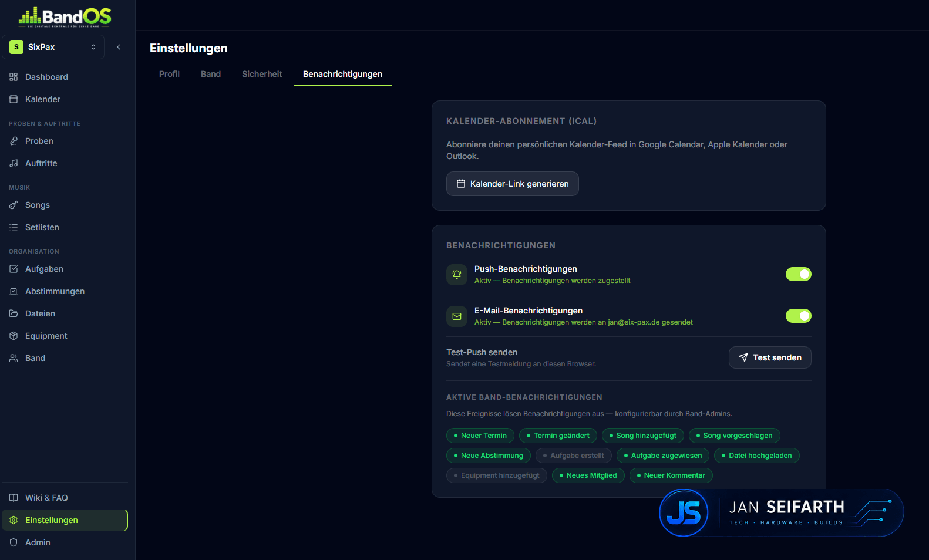The image size is (929, 560).
Task: Click the Abstimmungen poll icon
Action: pyautogui.click(x=14, y=291)
